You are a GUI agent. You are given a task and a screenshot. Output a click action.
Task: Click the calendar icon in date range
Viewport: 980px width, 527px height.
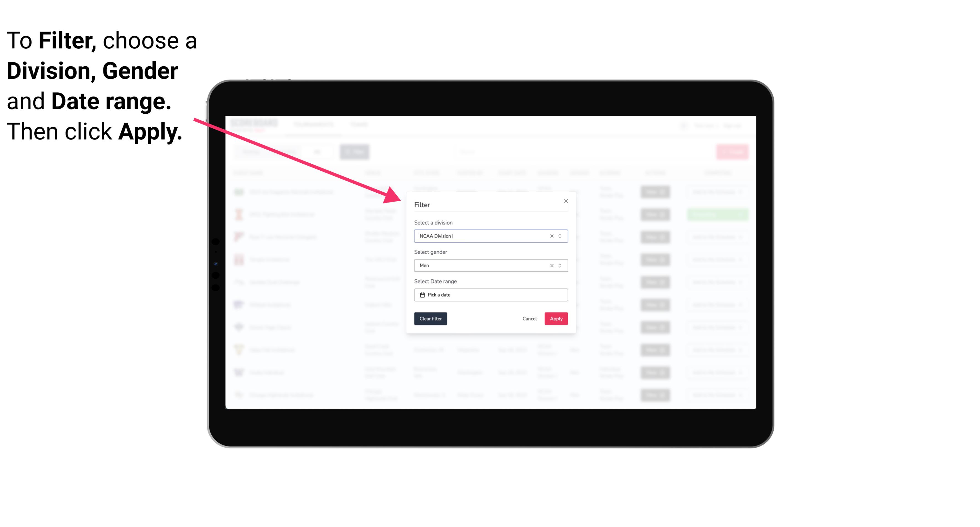coord(421,295)
